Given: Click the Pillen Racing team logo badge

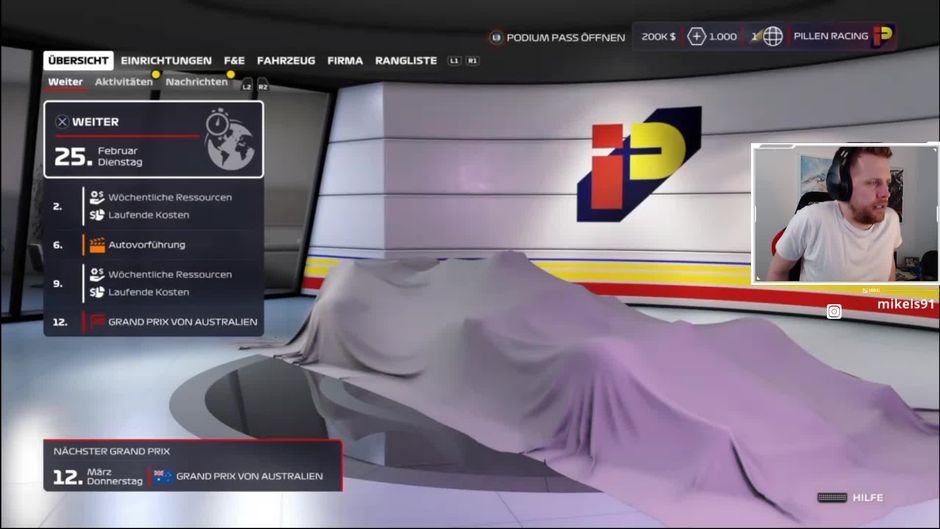Looking at the screenshot, I should pos(882,37).
